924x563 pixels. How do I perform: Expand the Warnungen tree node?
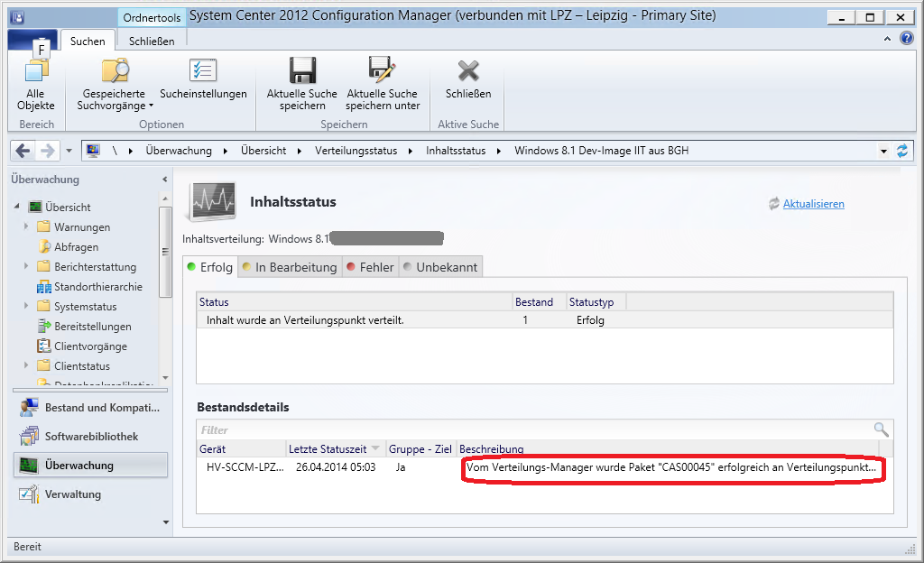(26, 226)
